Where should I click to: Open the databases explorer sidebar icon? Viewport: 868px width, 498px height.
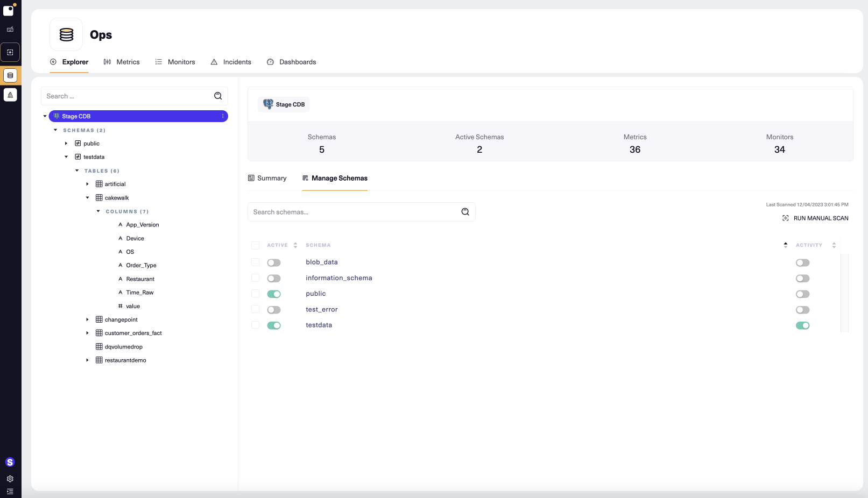click(x=10, y=75)
